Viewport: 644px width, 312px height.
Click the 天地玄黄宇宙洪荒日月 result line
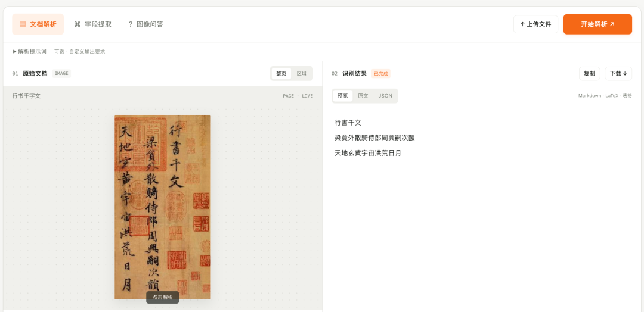tap(368, 153)
